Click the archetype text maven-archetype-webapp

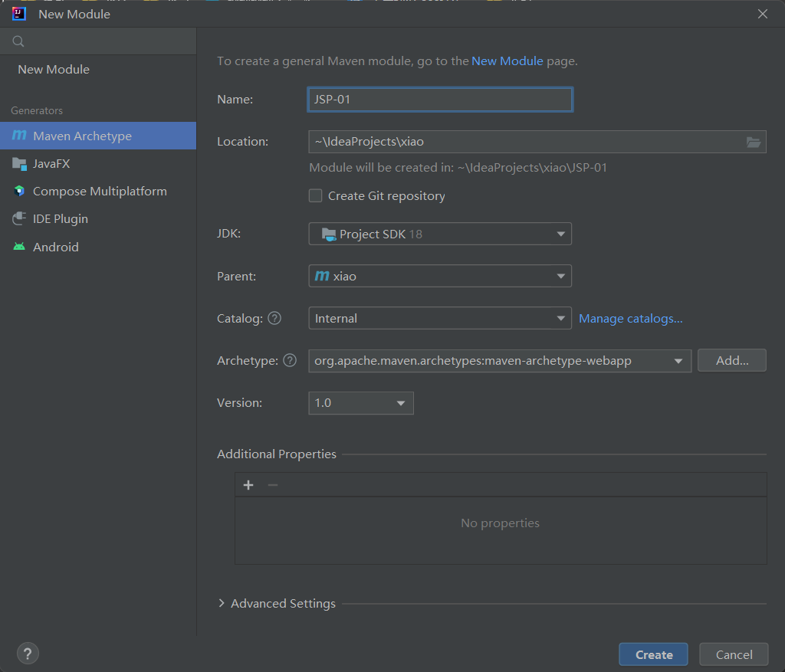[558, 360]
